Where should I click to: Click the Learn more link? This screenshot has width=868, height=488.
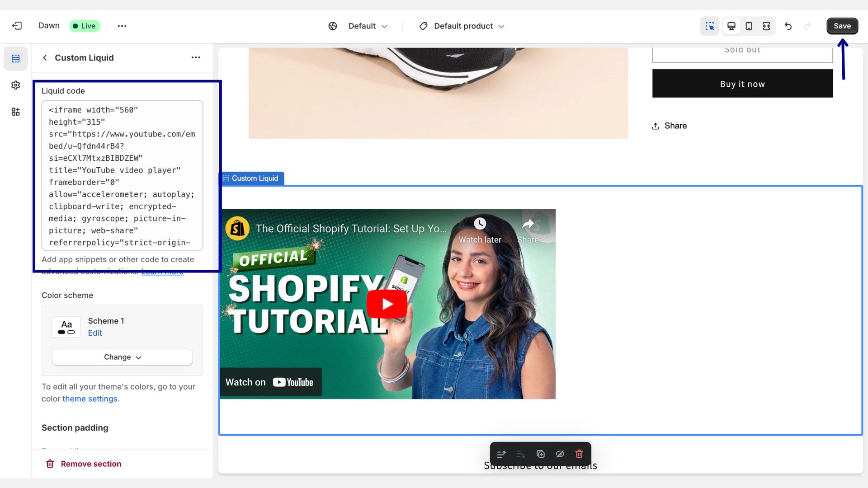tap(162, 272)
